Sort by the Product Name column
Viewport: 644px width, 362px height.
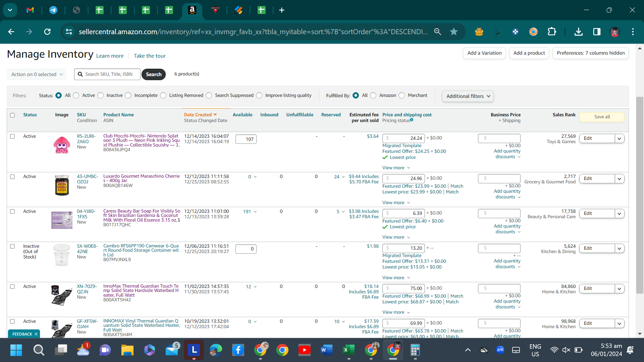click(118, 115)
